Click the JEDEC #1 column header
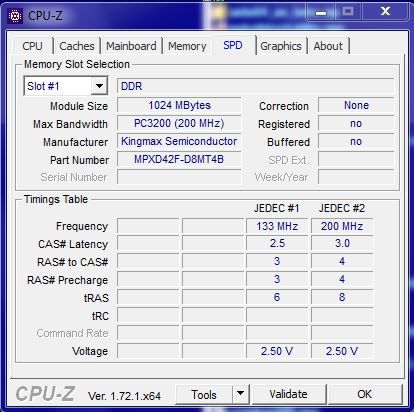 (277, 209)
